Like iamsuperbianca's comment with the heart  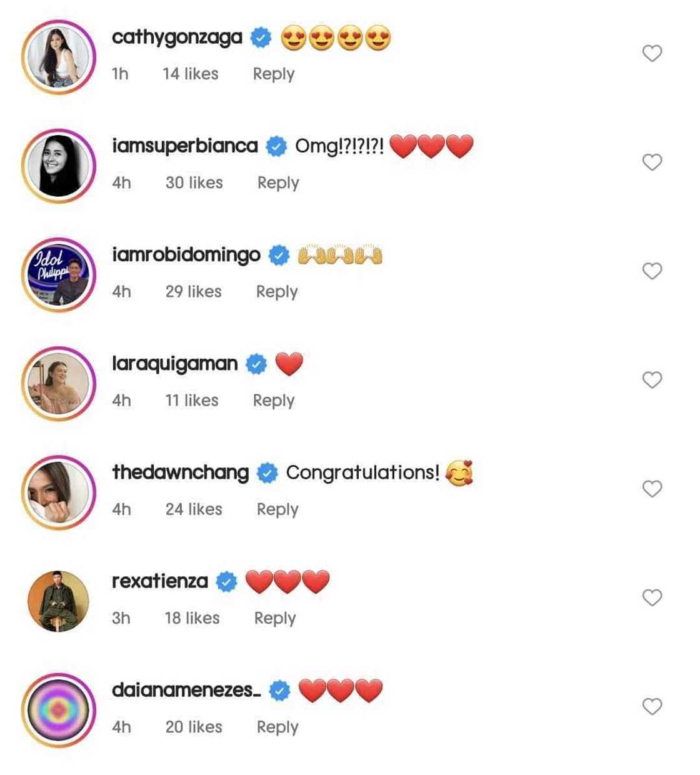pos(652,162)
